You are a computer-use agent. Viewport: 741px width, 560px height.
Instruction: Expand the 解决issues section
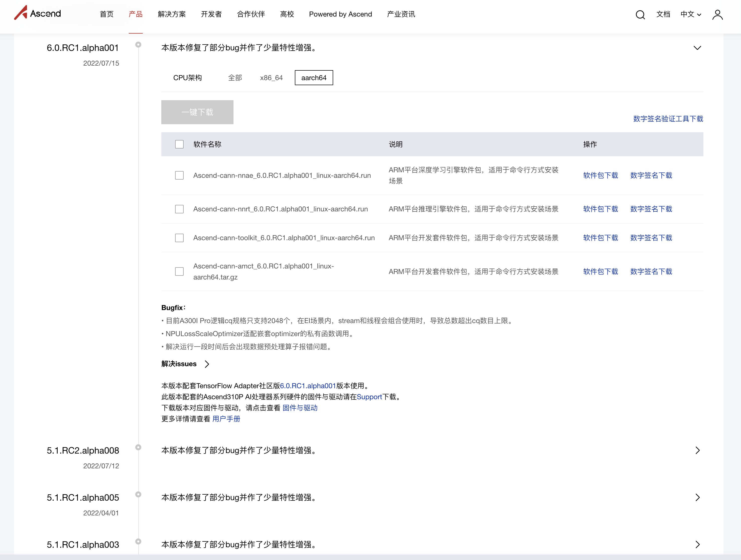pyautogui.click(x=185, y=364)
